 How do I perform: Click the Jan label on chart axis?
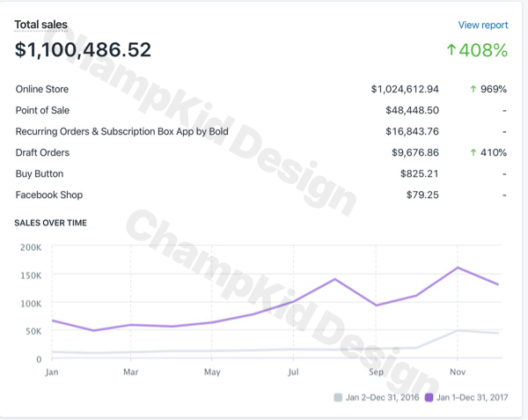pyautogui.click(x=52, y=372)
